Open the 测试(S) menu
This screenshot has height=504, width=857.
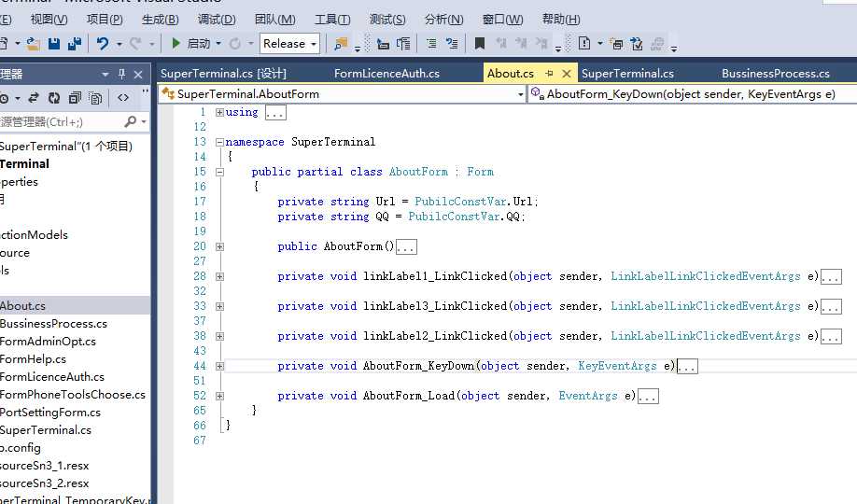387,20
